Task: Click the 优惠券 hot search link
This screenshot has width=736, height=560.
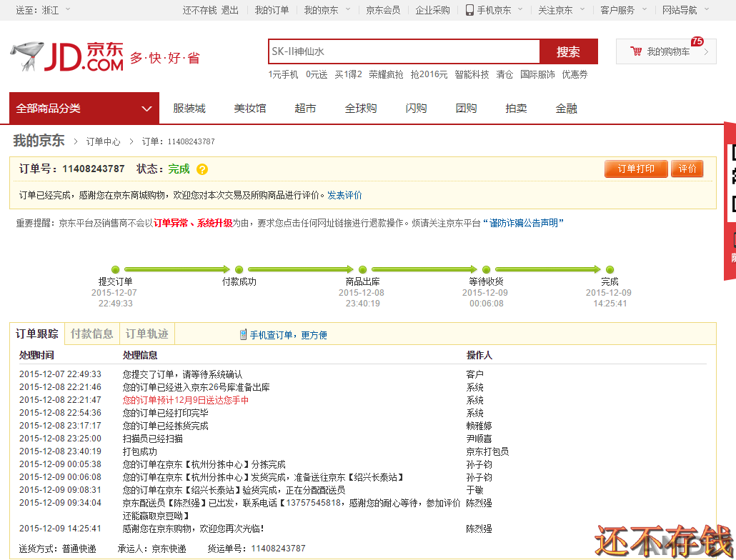Action: point(575,74)
